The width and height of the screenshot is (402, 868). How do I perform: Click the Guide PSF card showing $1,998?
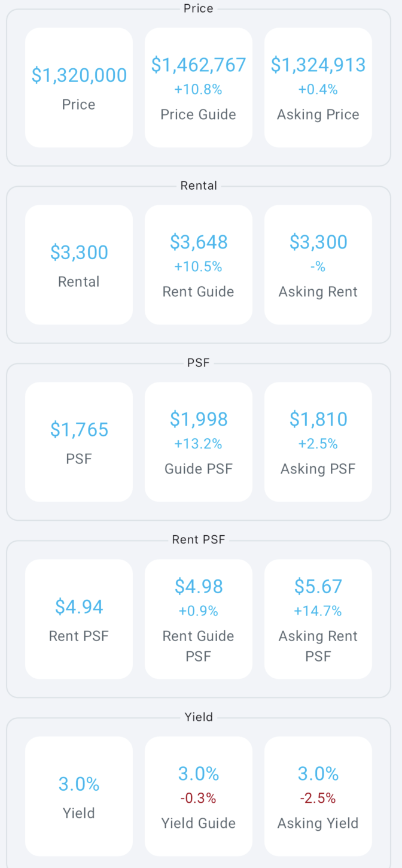(x=198, y=441)
